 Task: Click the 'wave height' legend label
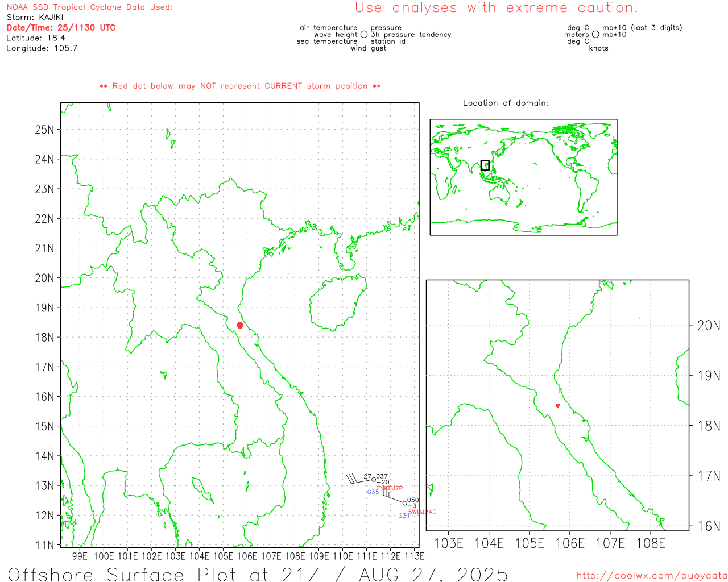pyautogui.click(x=336, y=35)
